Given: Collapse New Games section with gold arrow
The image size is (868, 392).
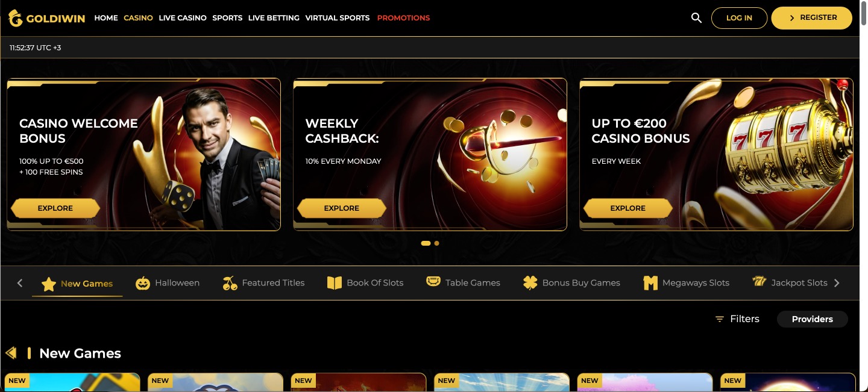Looking at the screenshot, I should (x=10, y=353).
